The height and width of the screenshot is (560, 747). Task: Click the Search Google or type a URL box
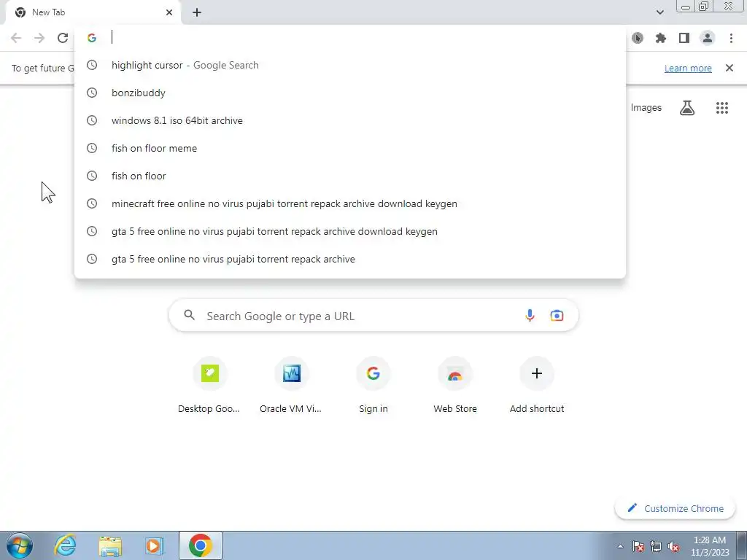coord(373,315)
